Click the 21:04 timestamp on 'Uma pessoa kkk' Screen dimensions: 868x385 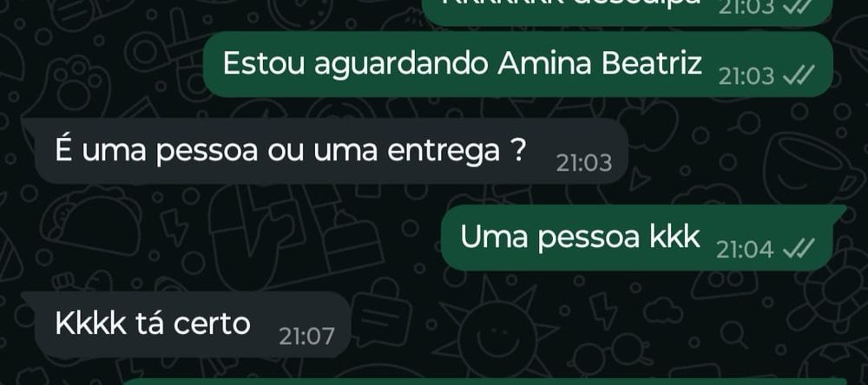[745, 250]
